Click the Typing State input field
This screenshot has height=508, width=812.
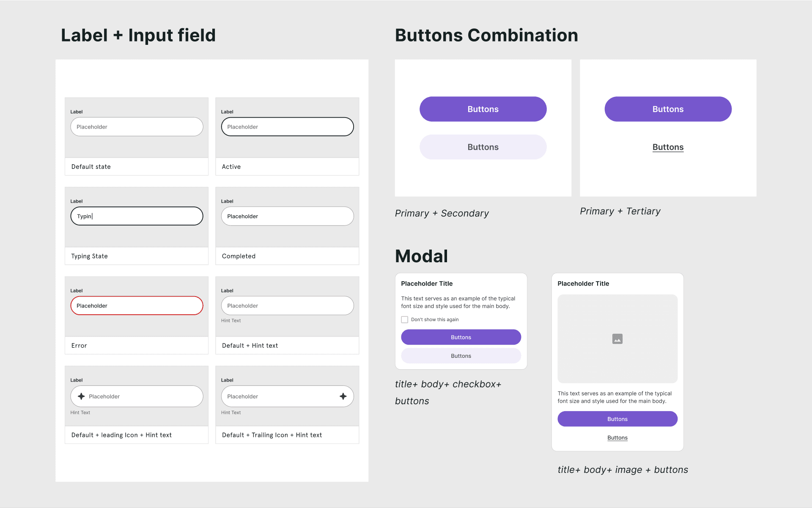tap(137, 216)
